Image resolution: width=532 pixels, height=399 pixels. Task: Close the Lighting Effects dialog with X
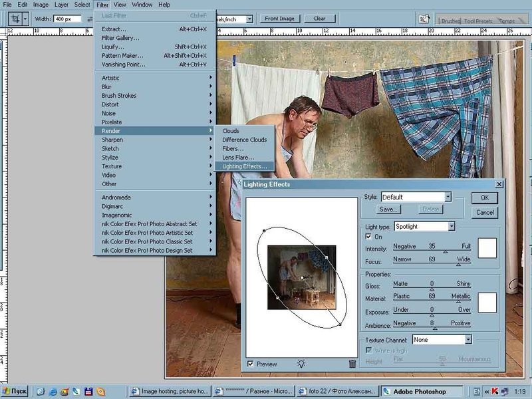point(499,184)
